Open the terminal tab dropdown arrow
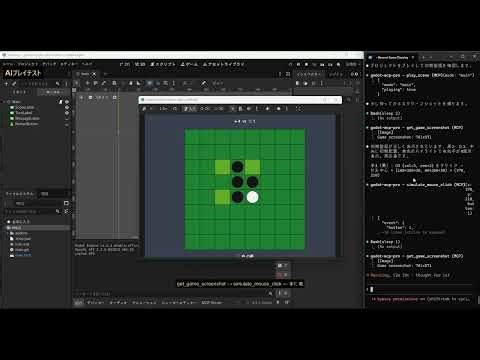Screen dimensions: 480x360 pyautogui.click(x=431, y=57)
